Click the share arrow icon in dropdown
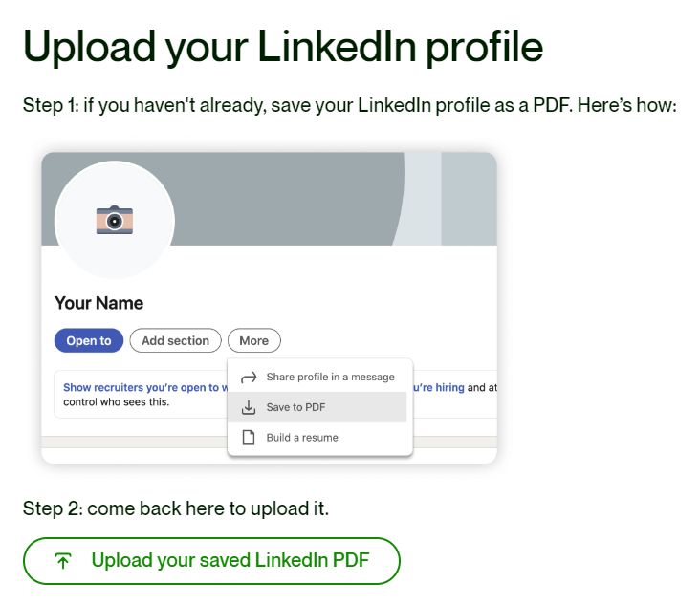700x605 pixels. coord(249,378)
